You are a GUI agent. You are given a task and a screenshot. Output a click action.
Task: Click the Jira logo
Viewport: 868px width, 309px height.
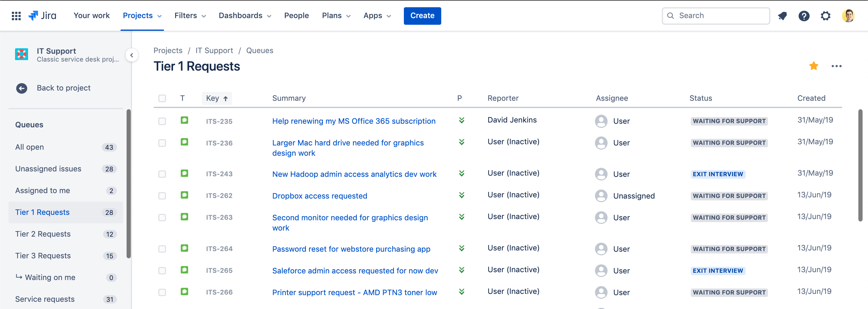pos(42,16)
